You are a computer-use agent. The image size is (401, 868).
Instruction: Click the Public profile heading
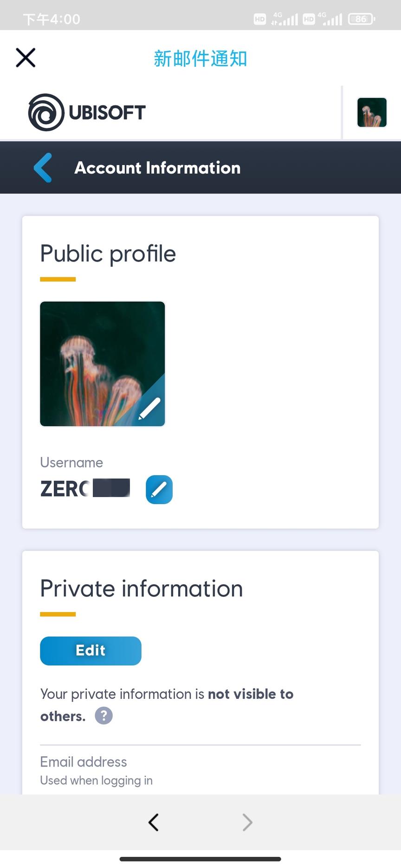click(108, 254)
